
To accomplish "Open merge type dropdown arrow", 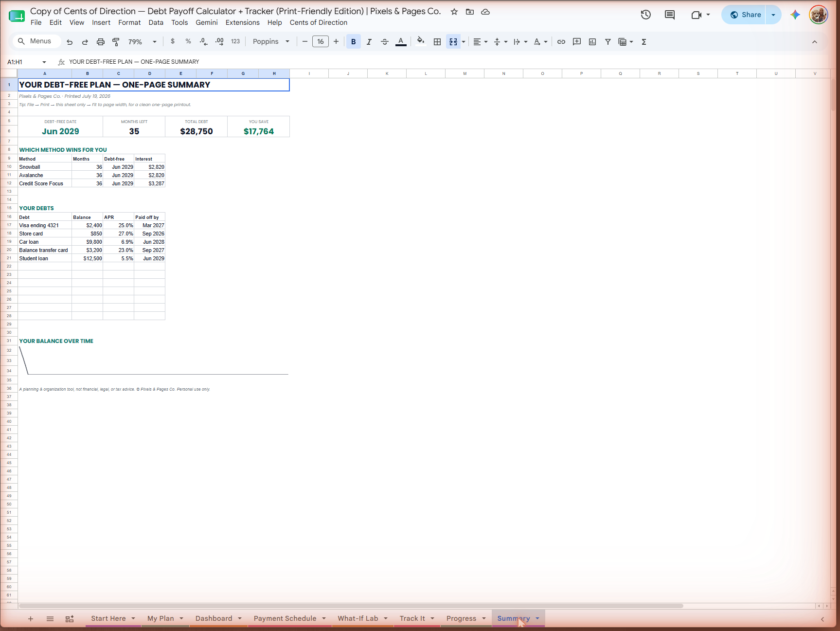I will 464,42.
